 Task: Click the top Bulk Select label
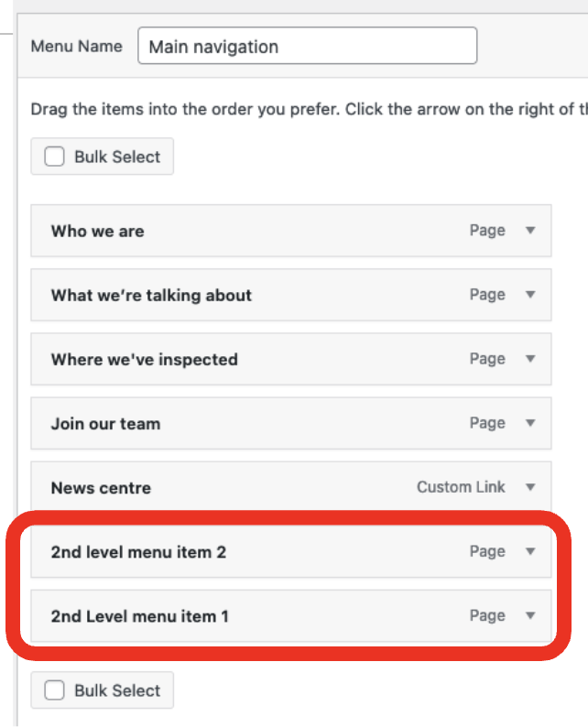pos(117,157)
